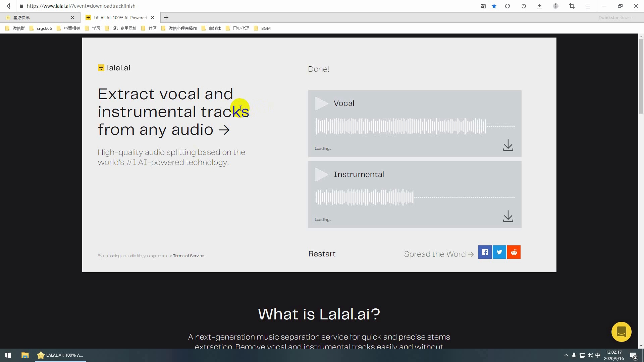Viewport: 644px width, 362px height.
Task: Click the Spread the Word text
Action: [x=439, y=254]
